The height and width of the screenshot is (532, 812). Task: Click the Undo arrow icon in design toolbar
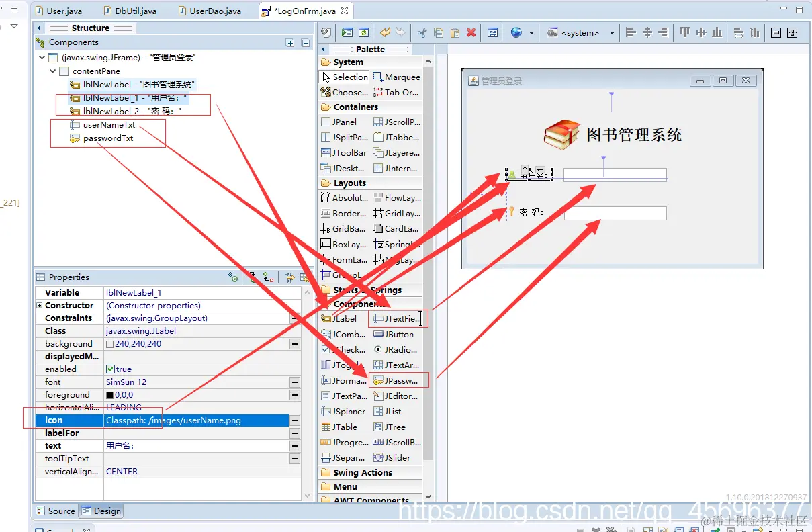[386, 32]
